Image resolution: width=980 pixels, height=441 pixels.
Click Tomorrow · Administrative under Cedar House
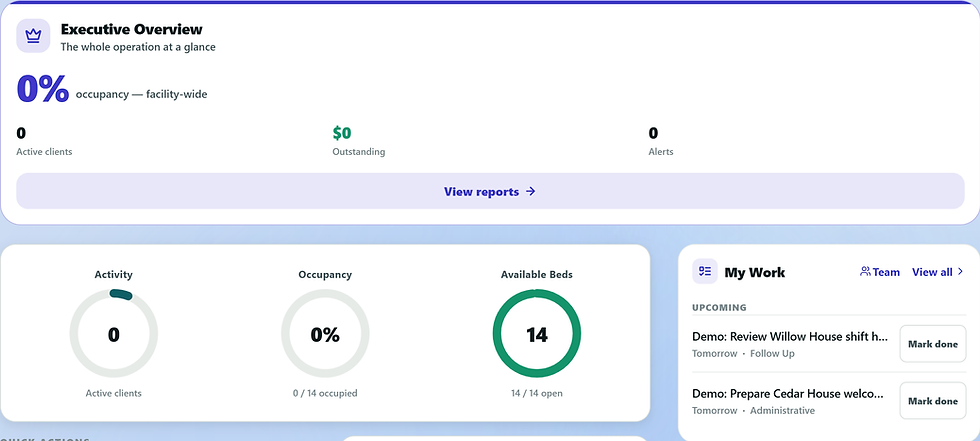(x=754, y=411)
